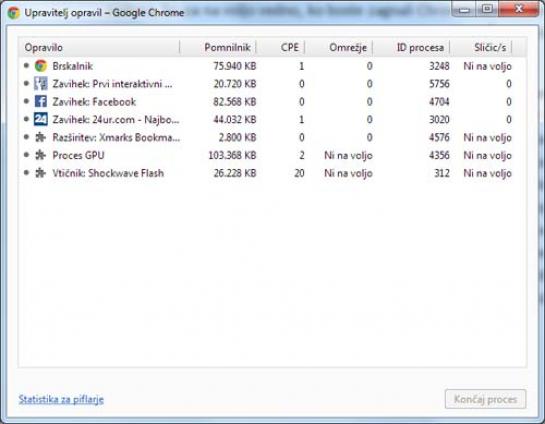Click the 24ur.com tab favicon
The image size is (545, 424).
tap(41, 120)
